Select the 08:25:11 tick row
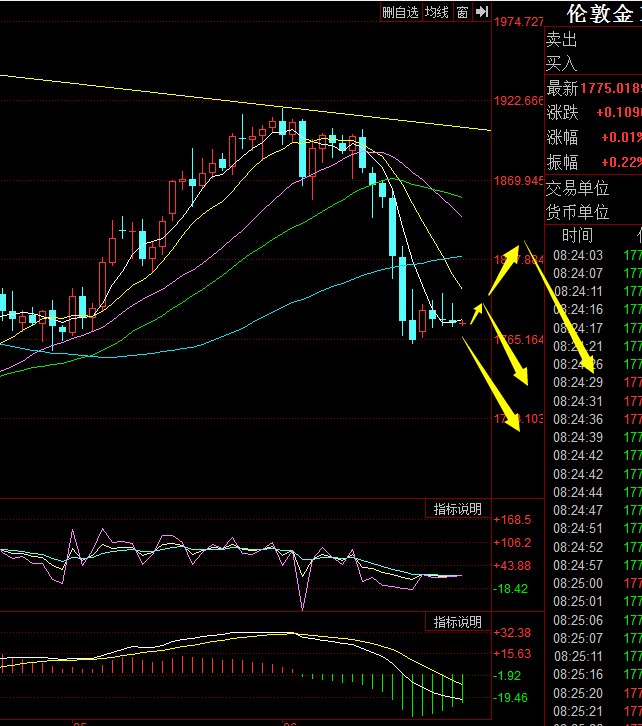 pos(594,656)
